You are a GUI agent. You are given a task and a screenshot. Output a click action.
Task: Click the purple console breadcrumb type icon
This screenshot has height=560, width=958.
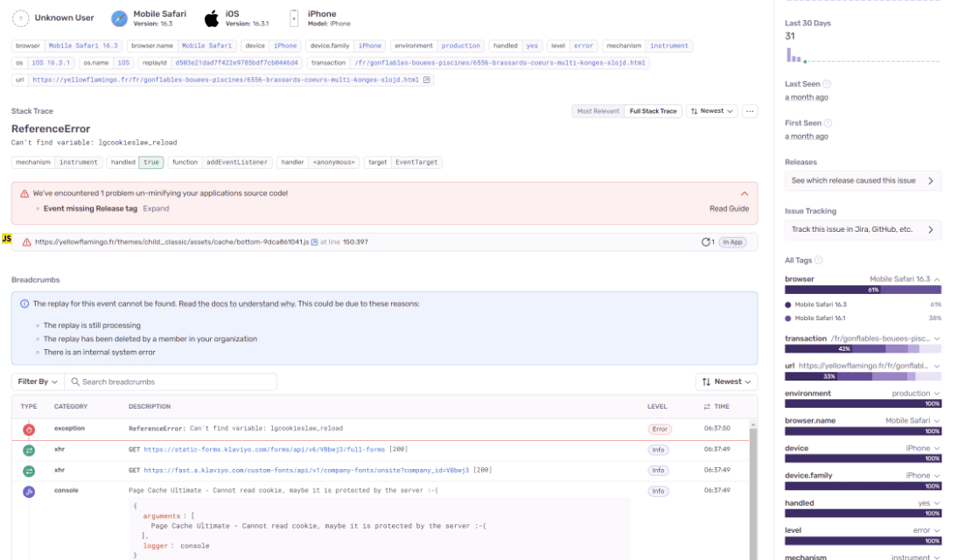tap(29, 492)
